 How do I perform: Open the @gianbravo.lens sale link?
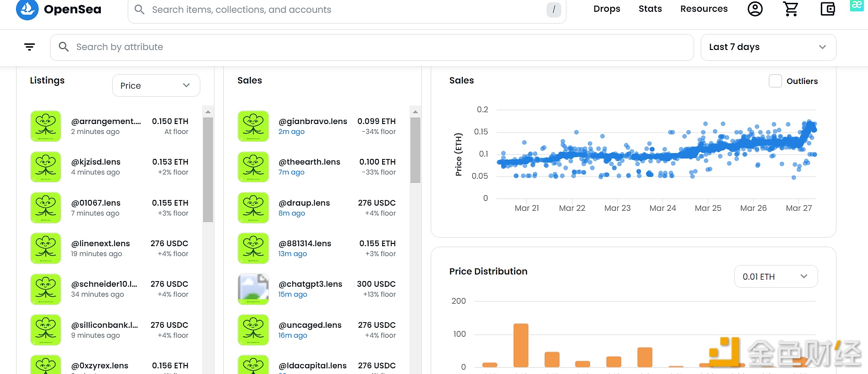[x=312, y=121]
